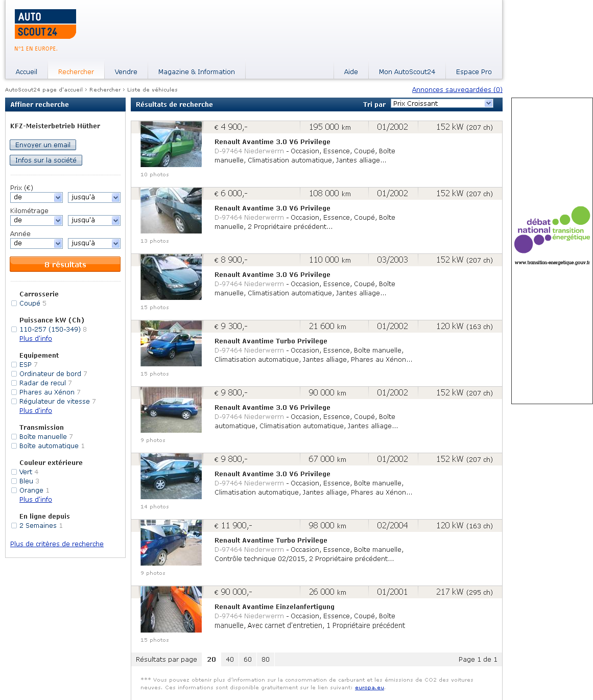Click the AutoScout24 logo
The width and height of the screenshot is (593, 700).
tap(45, 24)
